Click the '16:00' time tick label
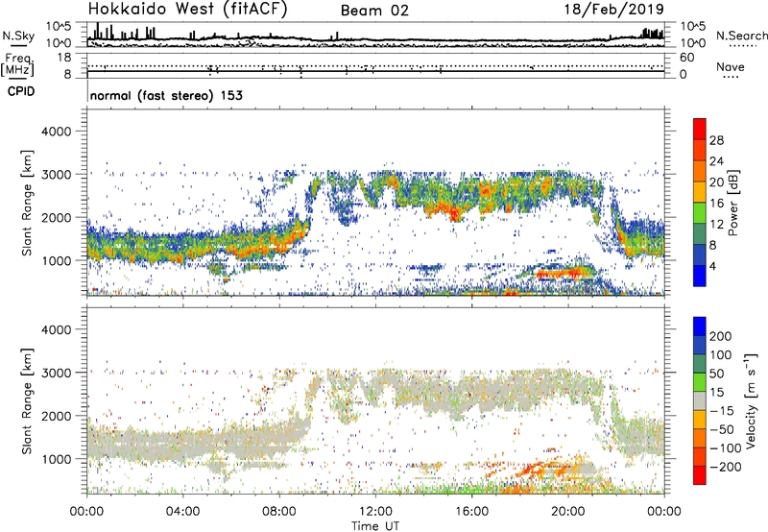Image resolution: width=768 pixels, height=532 pixels. 471,512
